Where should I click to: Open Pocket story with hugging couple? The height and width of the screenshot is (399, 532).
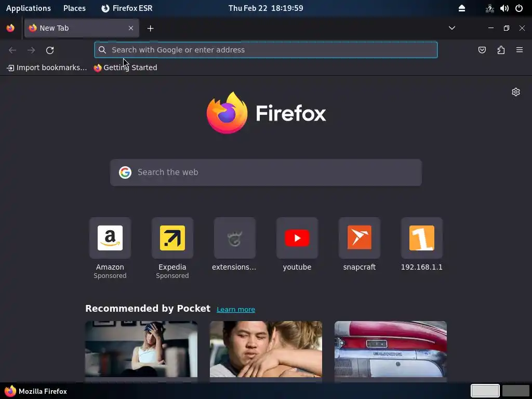[265, 349]
